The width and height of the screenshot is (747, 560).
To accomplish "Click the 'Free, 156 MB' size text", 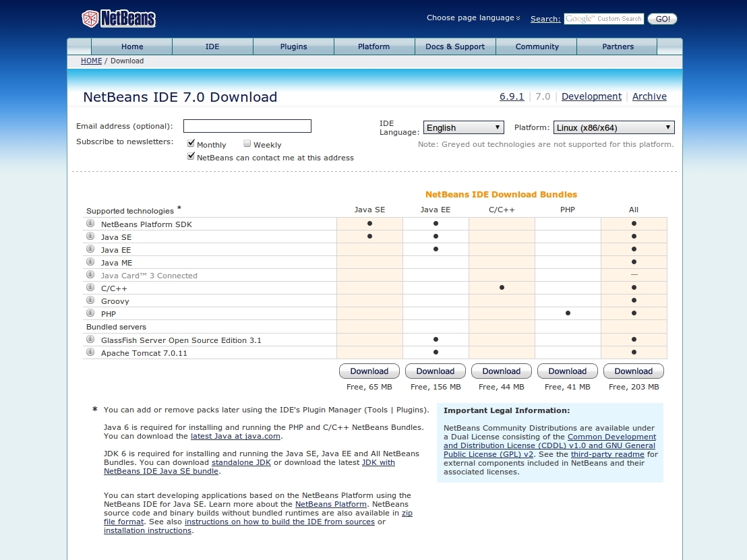I will 436,387.
